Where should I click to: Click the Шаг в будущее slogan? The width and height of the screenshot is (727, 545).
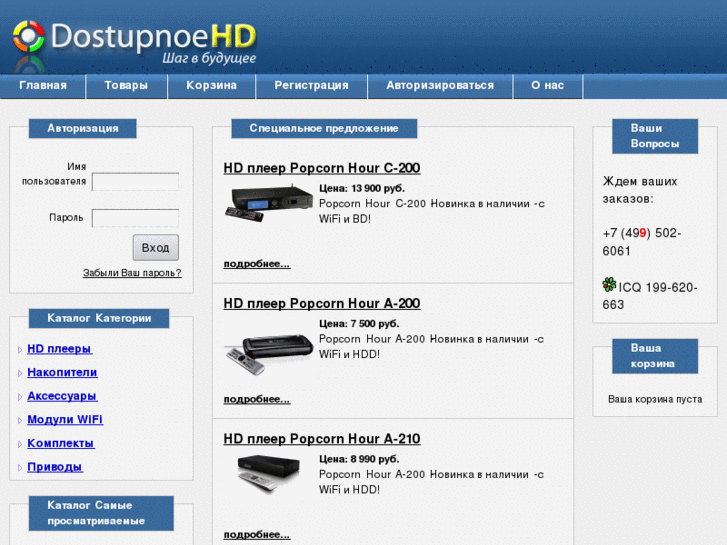[209, 58]
